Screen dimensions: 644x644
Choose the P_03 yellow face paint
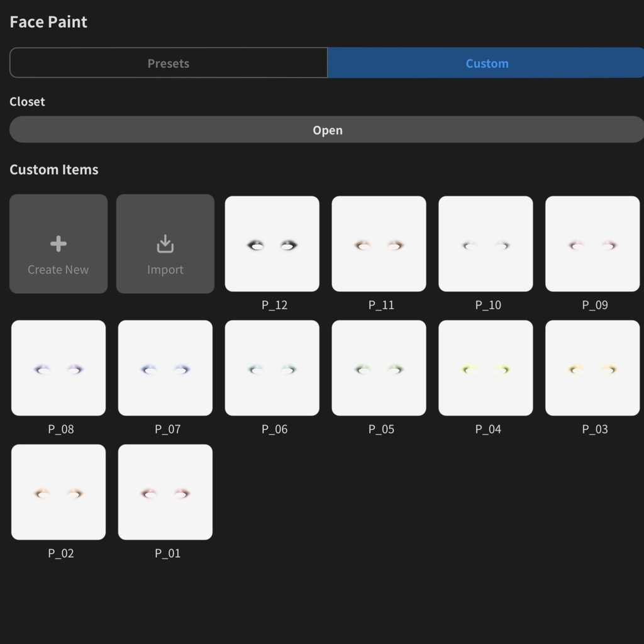[x=592, y=368]
